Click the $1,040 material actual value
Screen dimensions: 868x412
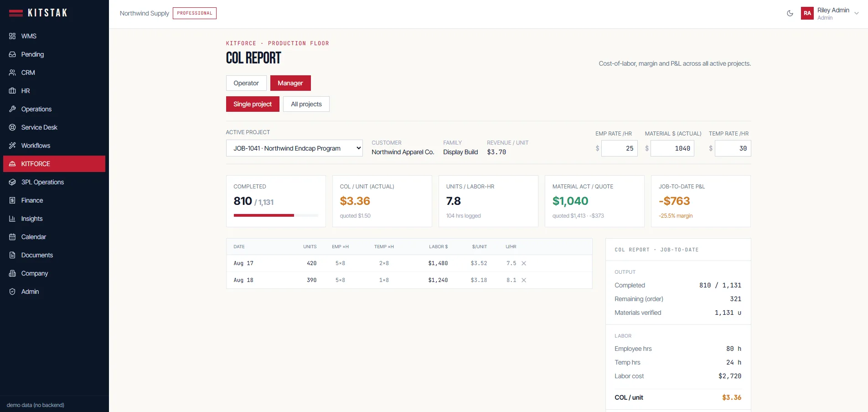point(570,201)
